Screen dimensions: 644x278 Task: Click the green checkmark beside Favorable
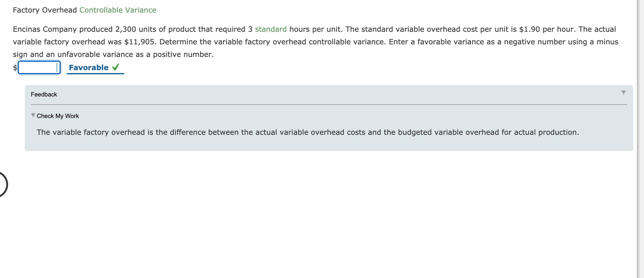pos(116,67)
